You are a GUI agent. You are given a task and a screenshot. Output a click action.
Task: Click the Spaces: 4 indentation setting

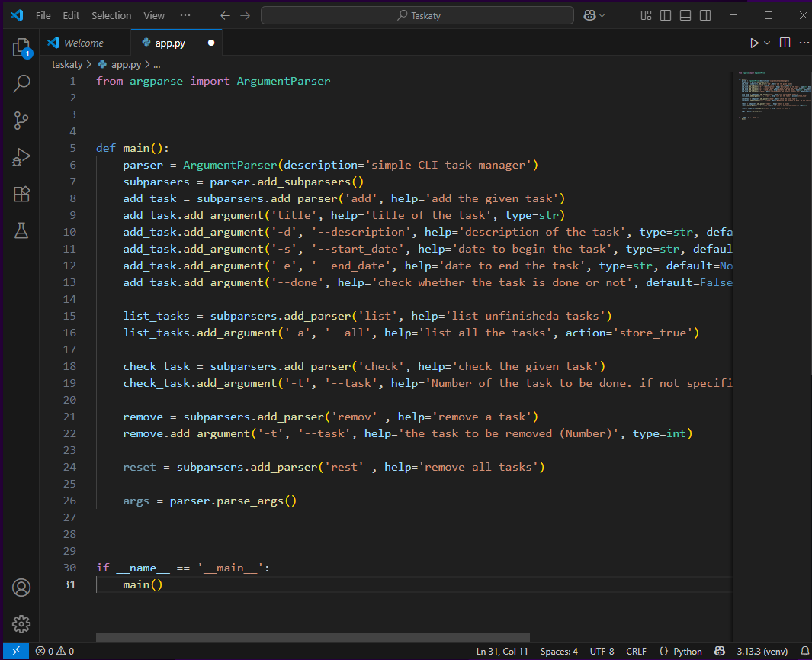click(559, 652)
